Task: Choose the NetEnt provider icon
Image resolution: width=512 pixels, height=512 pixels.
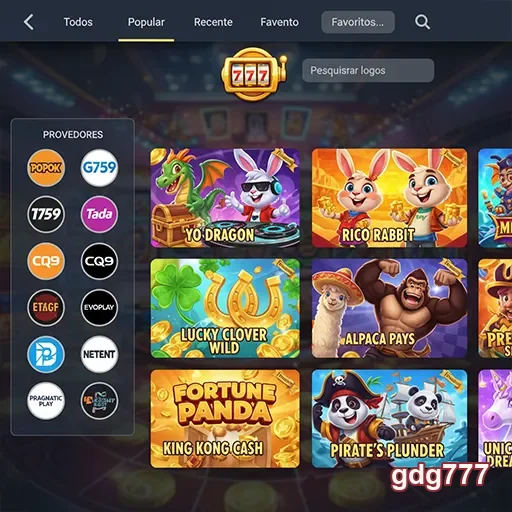Action: [x=99, y=354]
